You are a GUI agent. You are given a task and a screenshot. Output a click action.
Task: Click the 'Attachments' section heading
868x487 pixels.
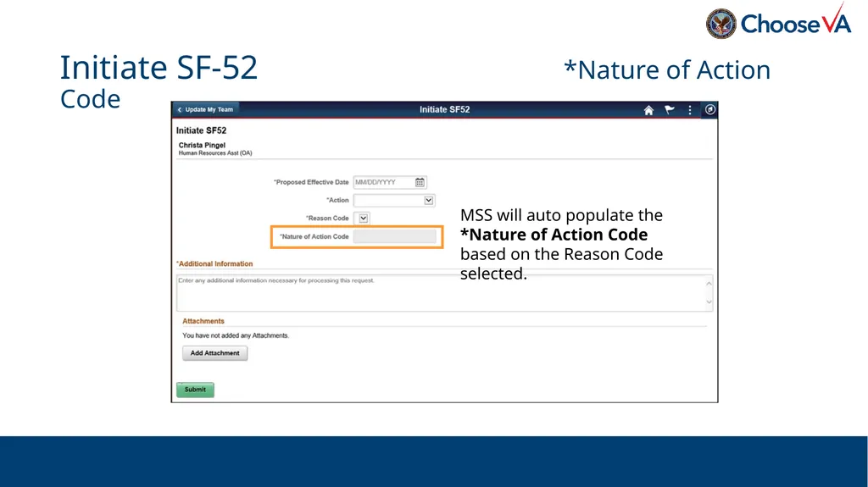(x=203, y=321)
